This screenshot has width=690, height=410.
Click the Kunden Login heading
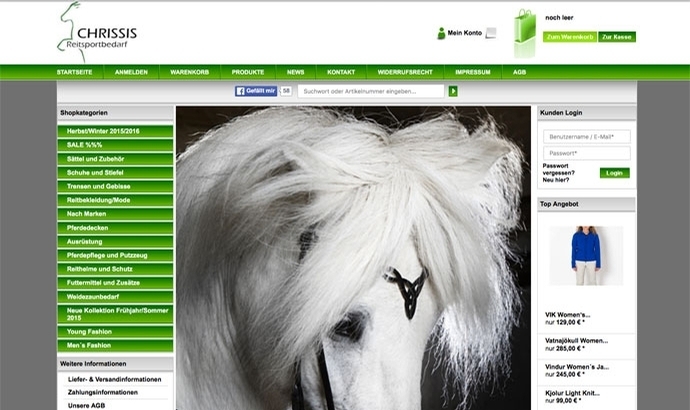coord(561,113)
